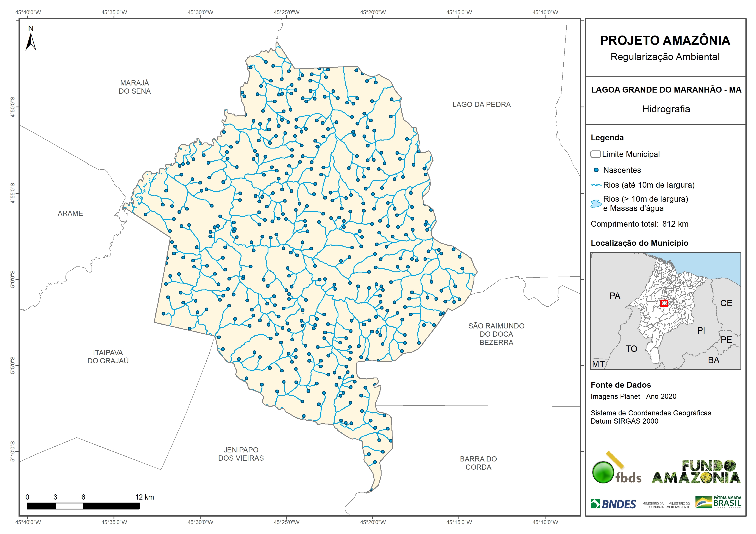Screen dimensions: 756x534
Task: Click the JENIPAPO DOS VIEIRAS label
Action: click(241, 454)
